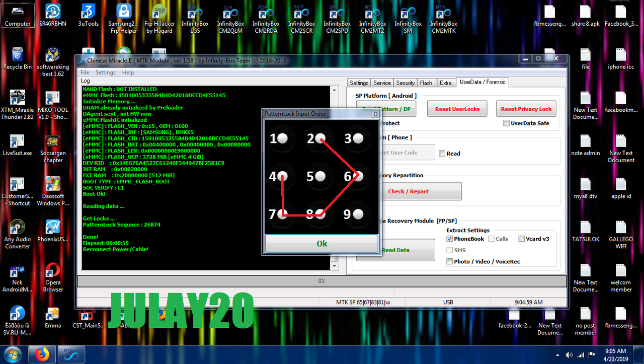This screenshot has width=644, height=364.
Task: Open the Computer desktop icon
Action: (x=18, y=15)
